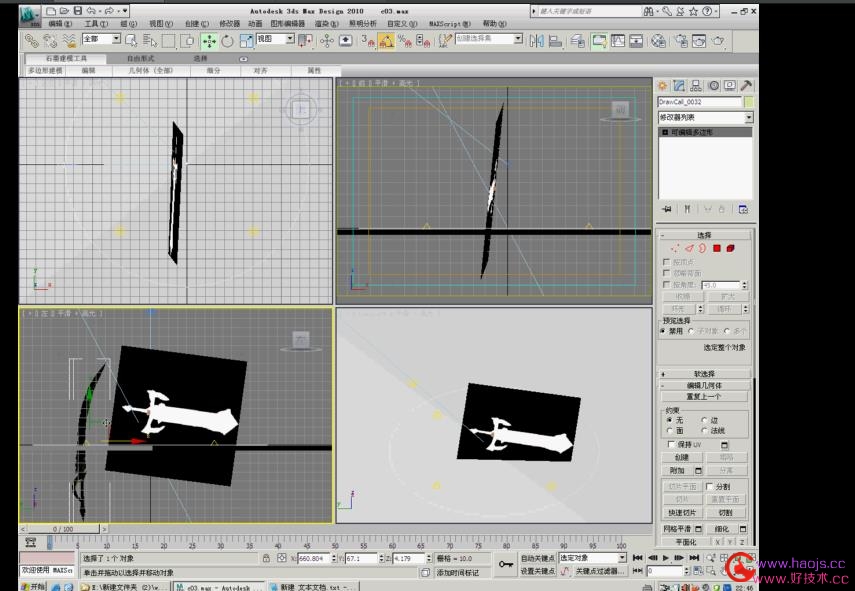Click the Render teapot icon
Viewport: 855px width, 591px height.
tap(718, 41)
